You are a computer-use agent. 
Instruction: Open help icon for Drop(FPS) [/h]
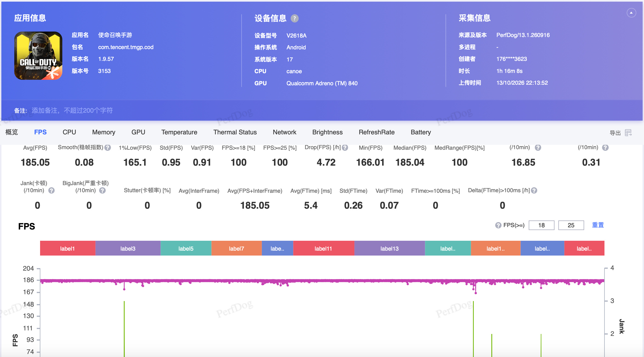pyautogui.click(x=345, y=148)
